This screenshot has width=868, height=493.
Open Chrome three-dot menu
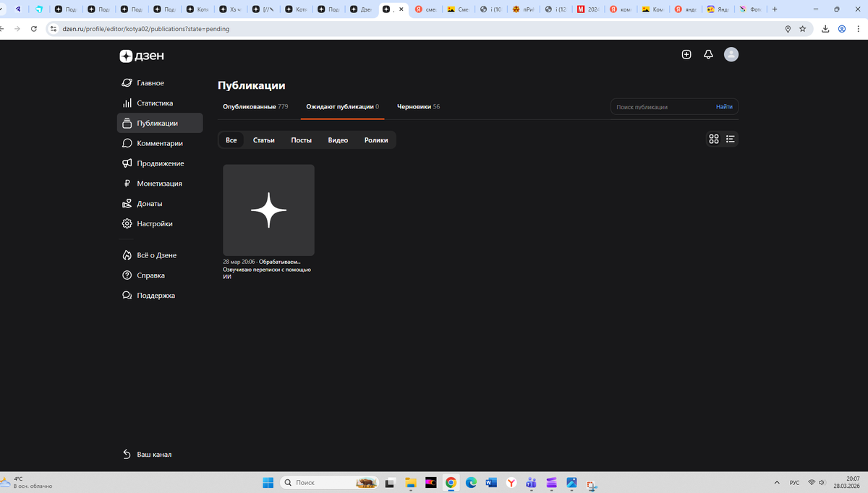click(x=859, y=29)
